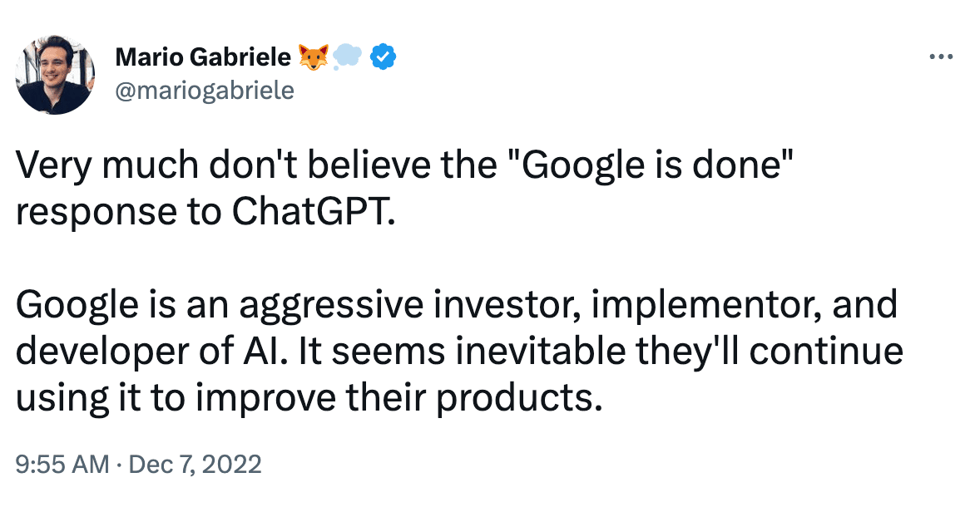Click the display name Mario Gabriele
The height and width of the screenshot is (507, 980).
click(x=203, y=57)
